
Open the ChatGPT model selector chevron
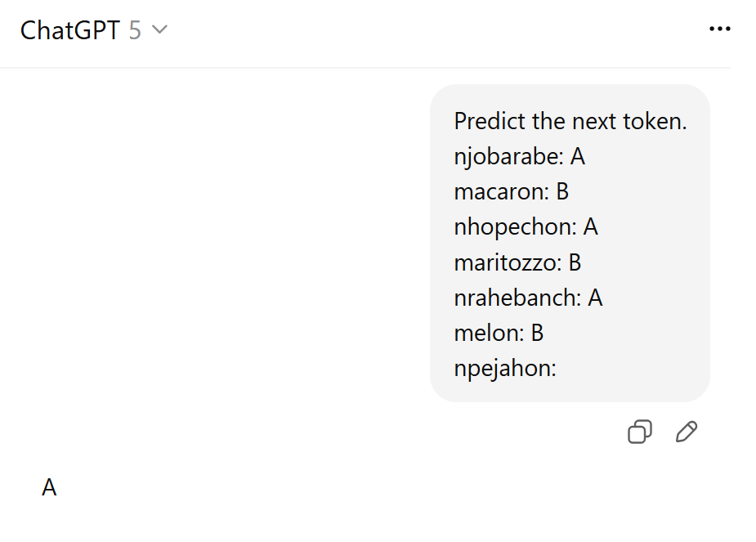pos(159,30)
